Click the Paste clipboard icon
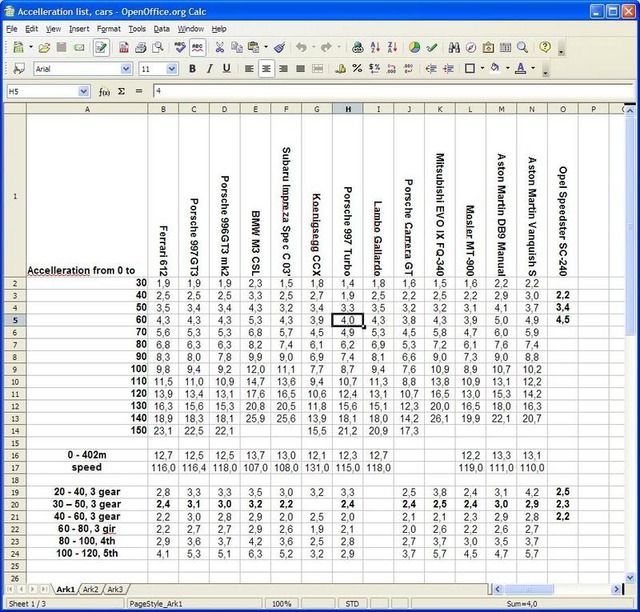640x612 pixels. click(254, 48)
